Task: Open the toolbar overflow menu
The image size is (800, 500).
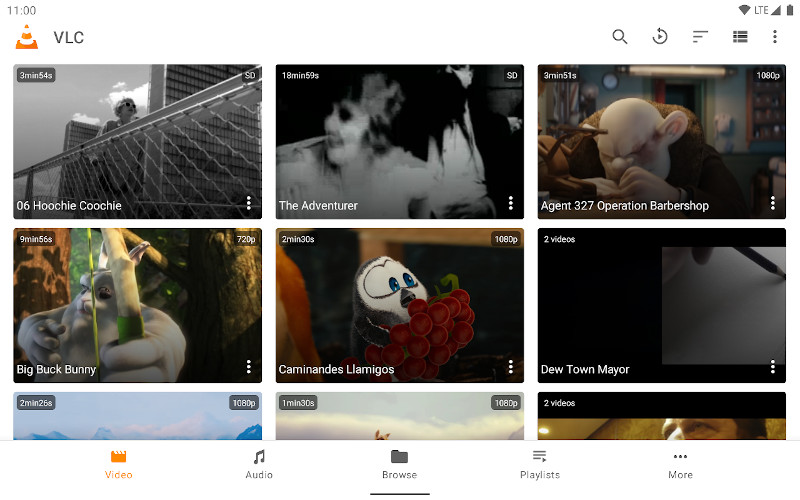Action: [774, 37]
